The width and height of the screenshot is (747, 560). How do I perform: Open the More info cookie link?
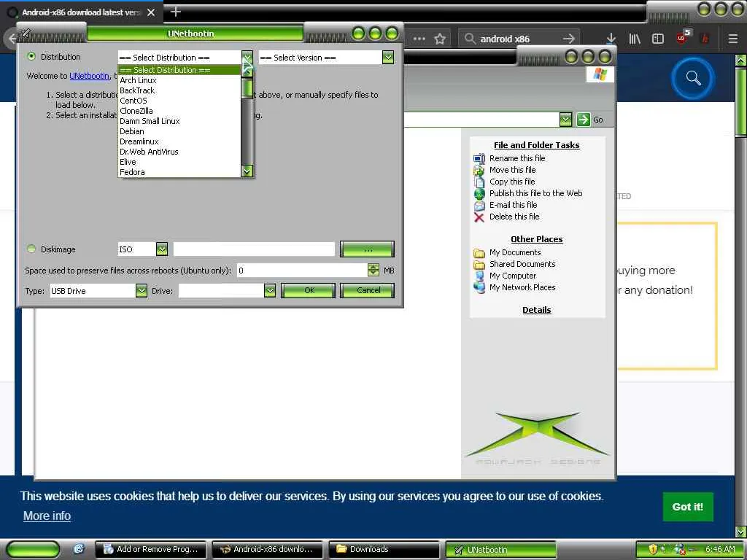(x=47, y=516)
